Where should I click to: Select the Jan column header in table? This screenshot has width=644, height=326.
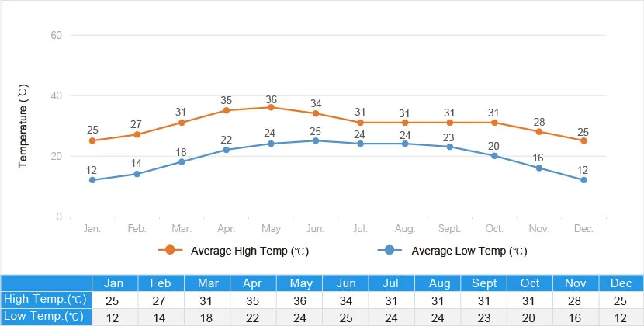coord(115,283)
